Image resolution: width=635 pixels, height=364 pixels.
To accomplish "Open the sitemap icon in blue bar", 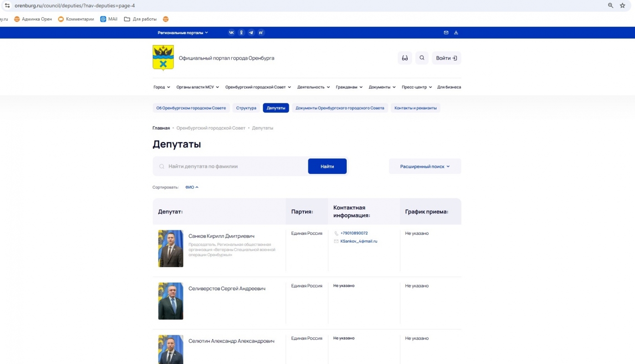I will [456, 33].
